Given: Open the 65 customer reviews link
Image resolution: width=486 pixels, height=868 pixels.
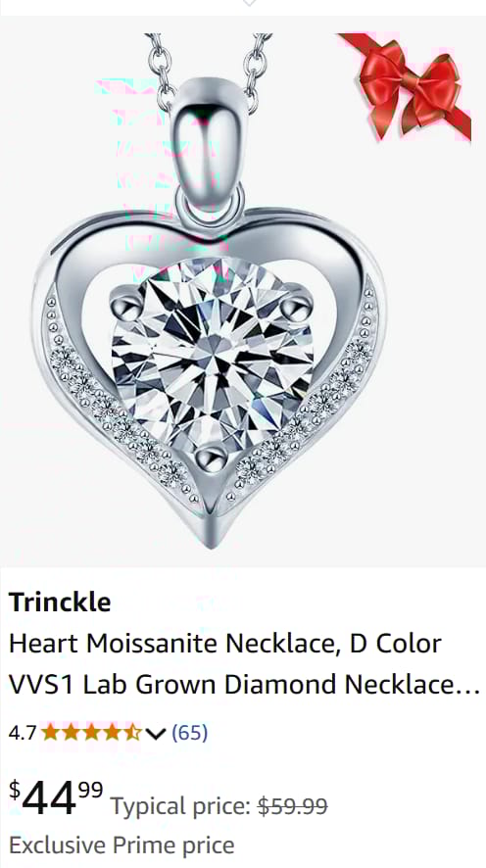Looking at the screenshot, I should (x=189, y=733).
